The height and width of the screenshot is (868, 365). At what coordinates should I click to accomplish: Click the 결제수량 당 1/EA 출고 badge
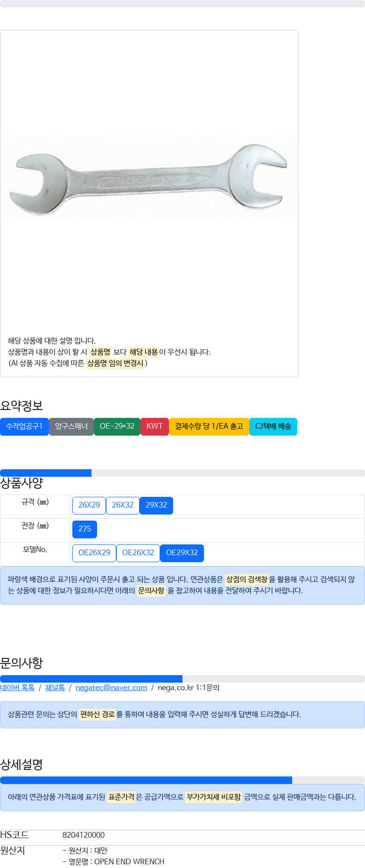pos(209,426)
